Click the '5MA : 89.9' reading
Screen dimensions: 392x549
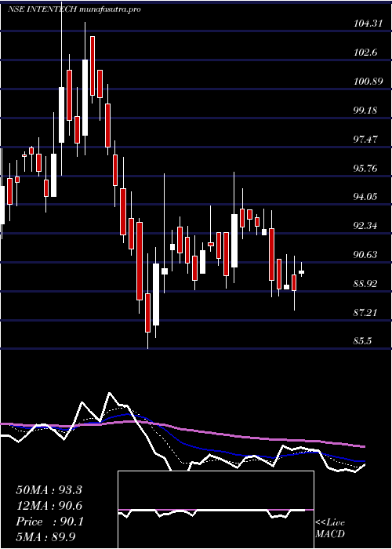point(46,537)
